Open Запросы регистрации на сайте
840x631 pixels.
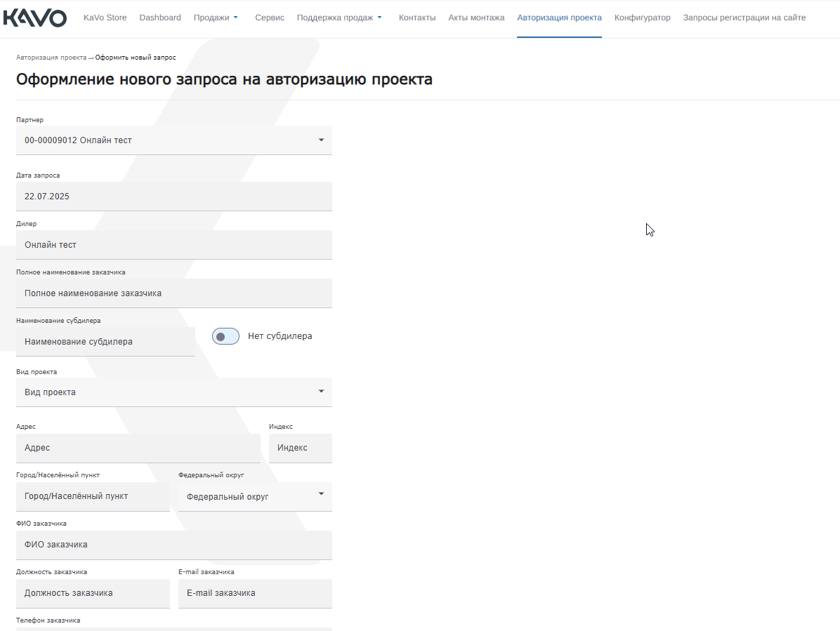[x=744, y=18]
